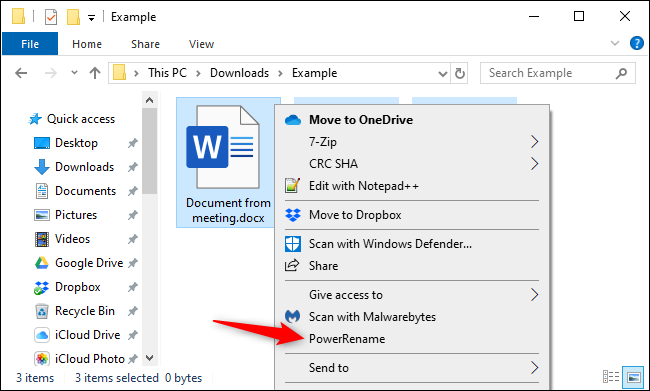The image size is (650, 391).
Task: Choose Move to OneDrive from context menu
Action: (x=412, y=120)
